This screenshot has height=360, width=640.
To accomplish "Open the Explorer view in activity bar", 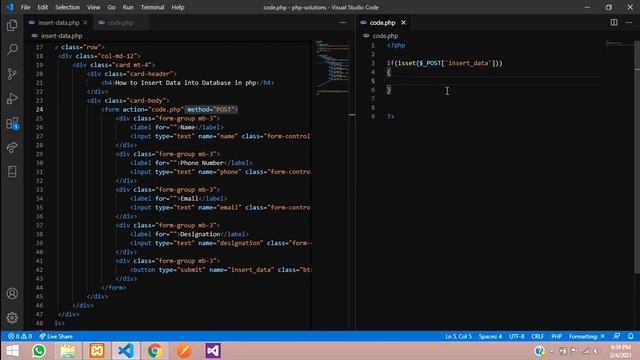I will pyautogui.click(x=12, y=25).
